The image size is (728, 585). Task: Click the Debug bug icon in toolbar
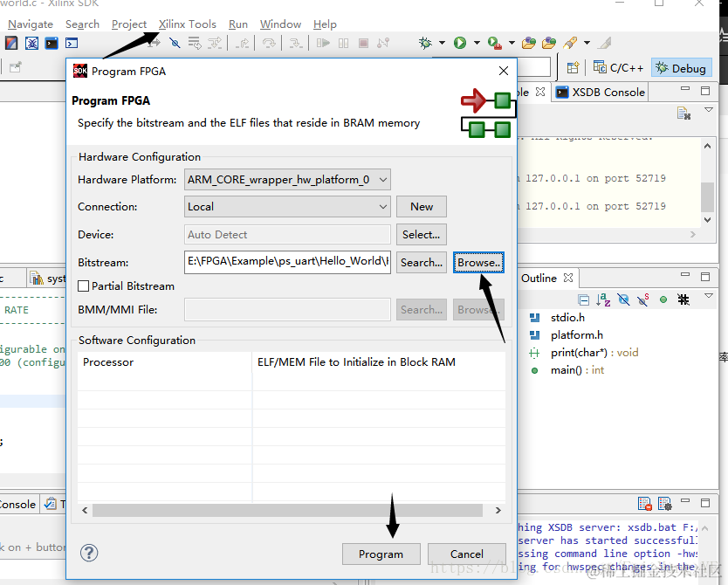pos(425,43)
